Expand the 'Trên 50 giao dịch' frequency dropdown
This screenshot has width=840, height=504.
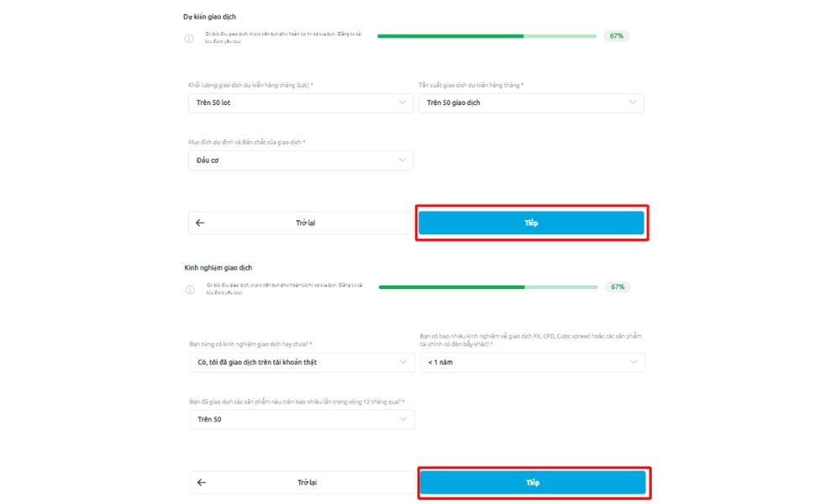[x=531, y=102]
